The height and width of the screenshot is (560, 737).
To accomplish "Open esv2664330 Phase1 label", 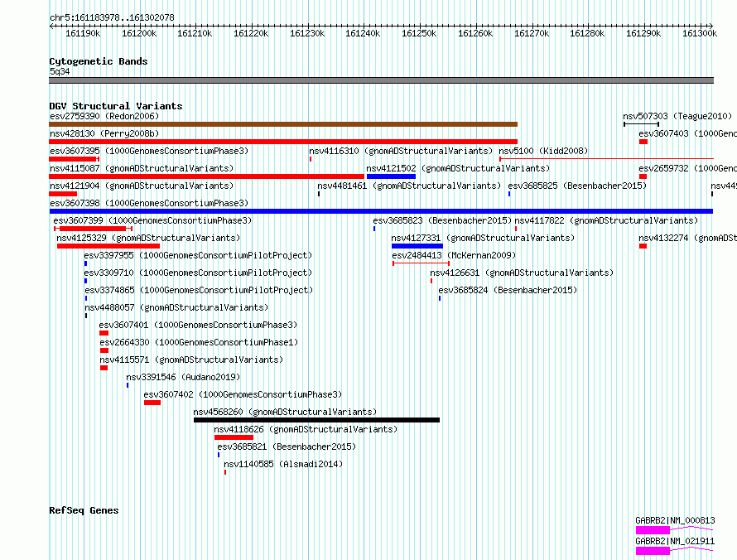I will pyautogui.click(x=200, y=342).
